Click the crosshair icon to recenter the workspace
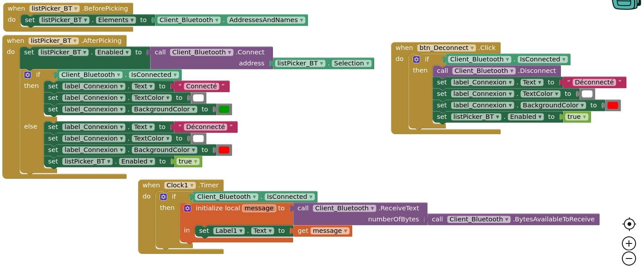This screenshot has width=644, height=266. [629, 224]
